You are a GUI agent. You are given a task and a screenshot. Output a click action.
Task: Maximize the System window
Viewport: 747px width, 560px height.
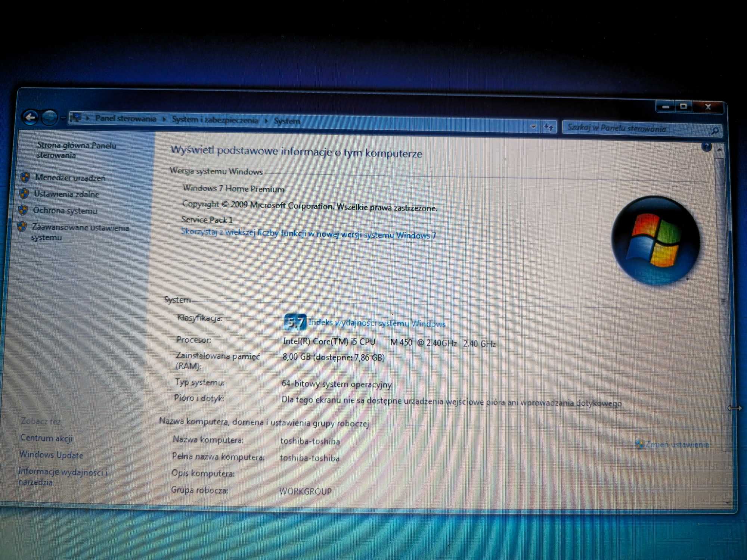tap(684, 106)
